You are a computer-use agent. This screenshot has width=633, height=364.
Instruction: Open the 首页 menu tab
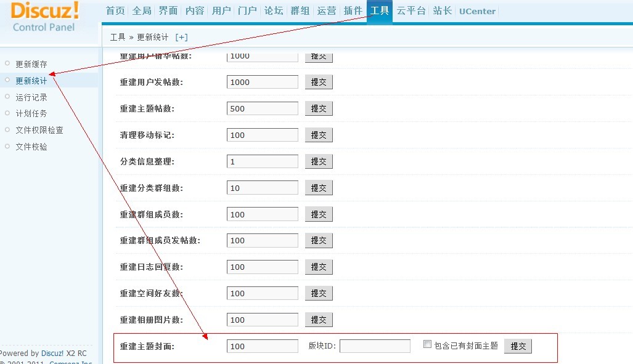pyautogui.click(x=115, y=10)
